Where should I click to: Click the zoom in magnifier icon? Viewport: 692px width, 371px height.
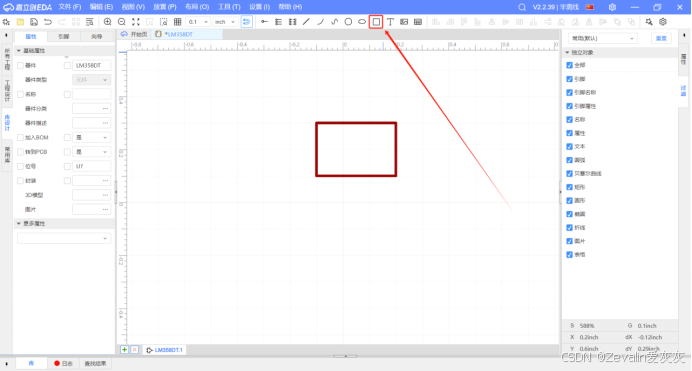107,22
